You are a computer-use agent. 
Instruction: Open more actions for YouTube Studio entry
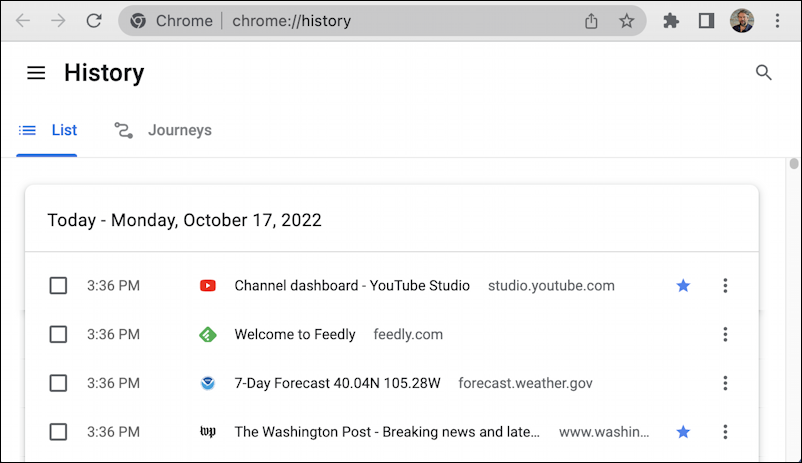[725, 285]
